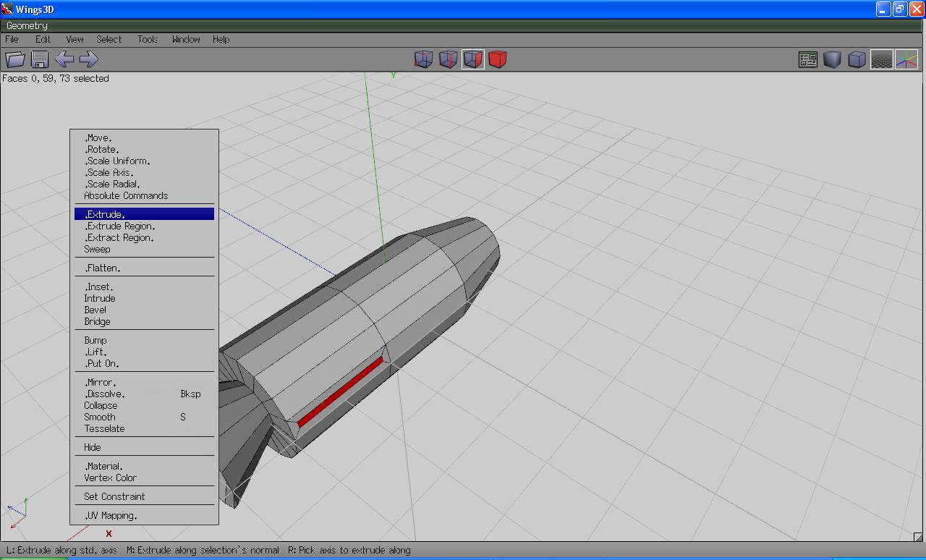Image resolution: width=926 pixels, height=560 pixels.
Task: Click the Undo left arrow icon
Action: click(x=64, y=59)
